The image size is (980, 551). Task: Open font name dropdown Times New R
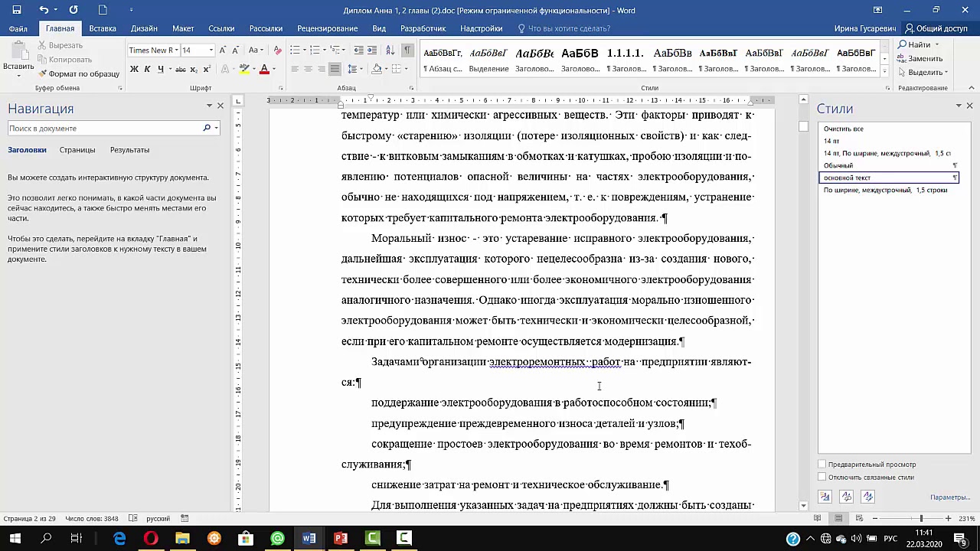(176, 51)
